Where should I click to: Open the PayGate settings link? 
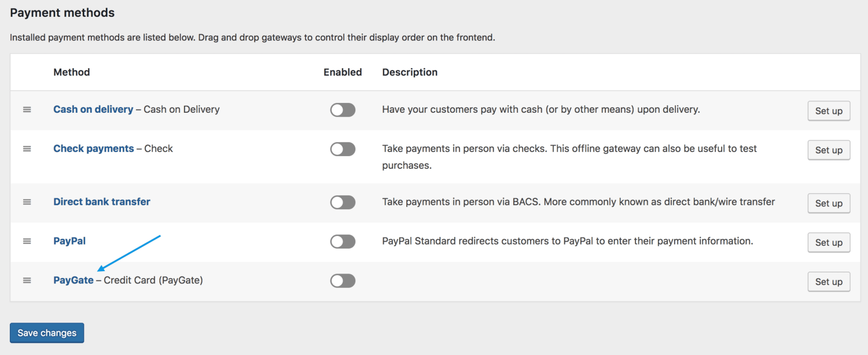(73, 280)
